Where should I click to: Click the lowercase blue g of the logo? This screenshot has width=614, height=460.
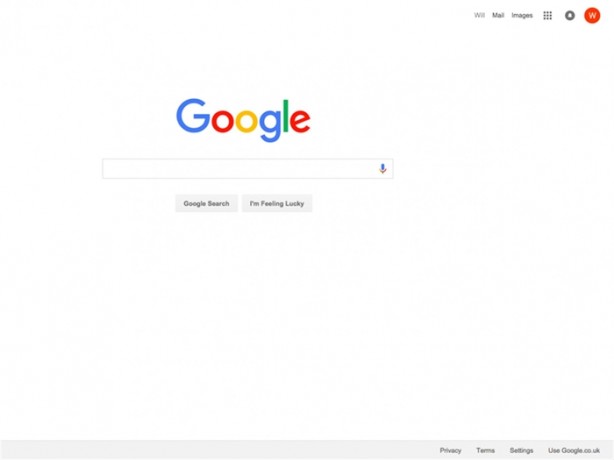[270, 124]
